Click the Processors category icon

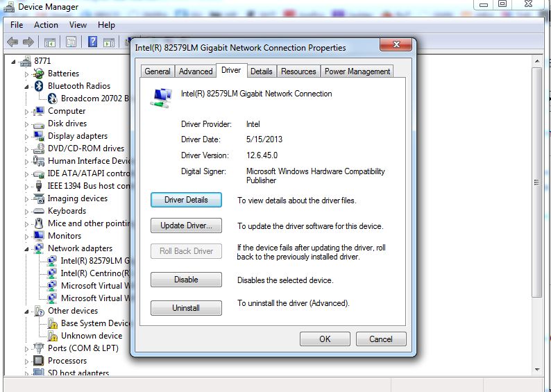[x=38, y=361]
